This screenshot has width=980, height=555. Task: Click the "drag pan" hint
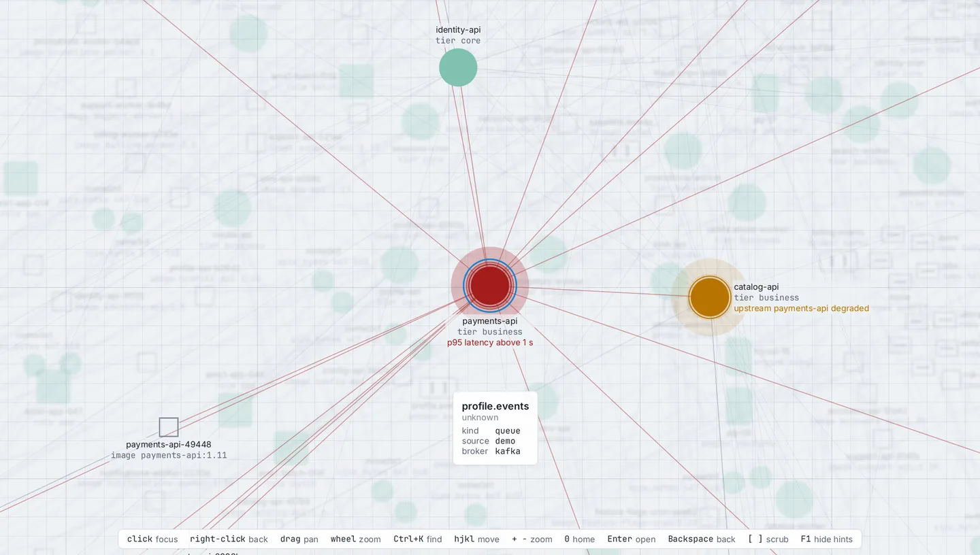click(299, 539)
